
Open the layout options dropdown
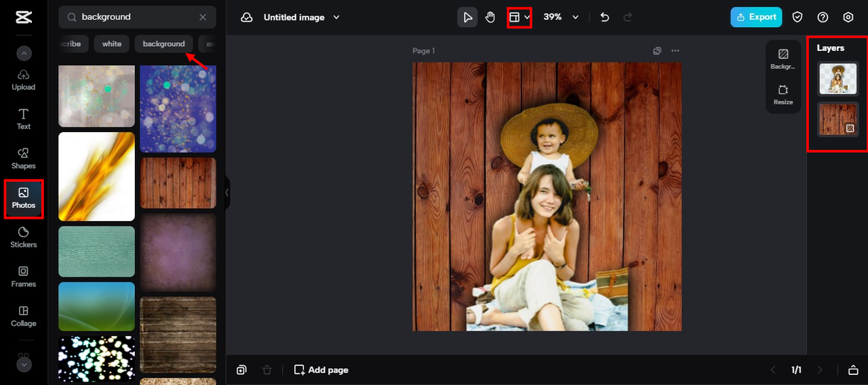click(x=519, y=17)
